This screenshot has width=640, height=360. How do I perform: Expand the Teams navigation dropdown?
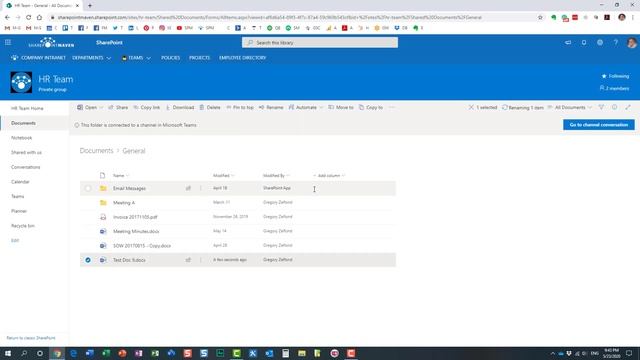point(149,58)
